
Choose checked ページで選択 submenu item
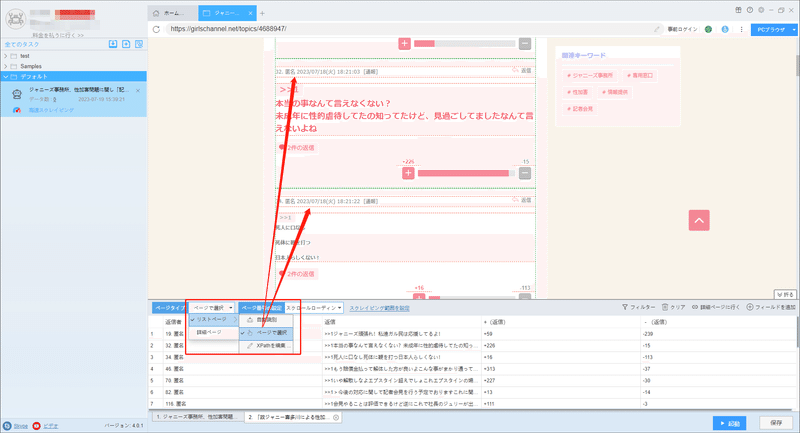coord(266,333)
